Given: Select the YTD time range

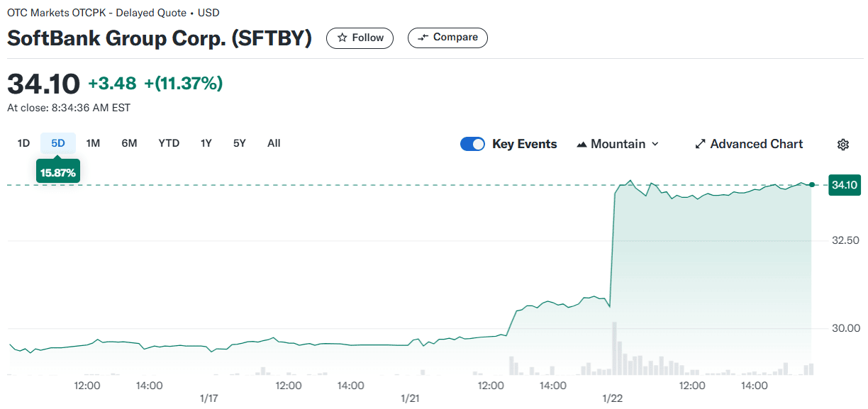Looking at the screenshot, I should 169,143.
